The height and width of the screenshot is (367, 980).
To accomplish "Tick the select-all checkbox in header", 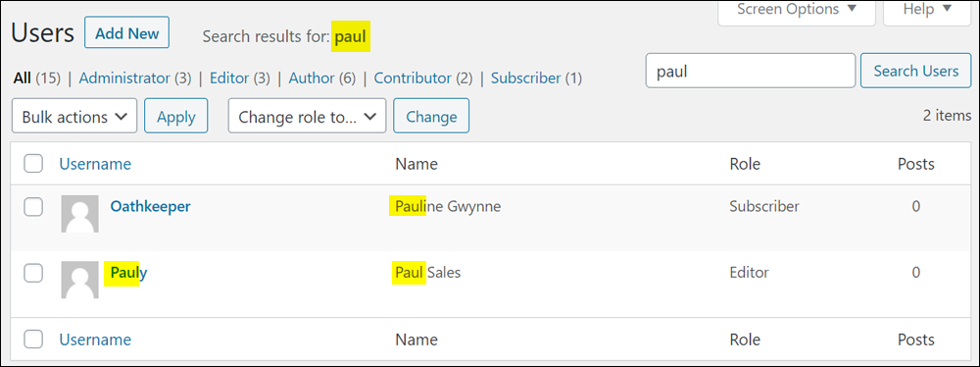I will coord(33,164).
